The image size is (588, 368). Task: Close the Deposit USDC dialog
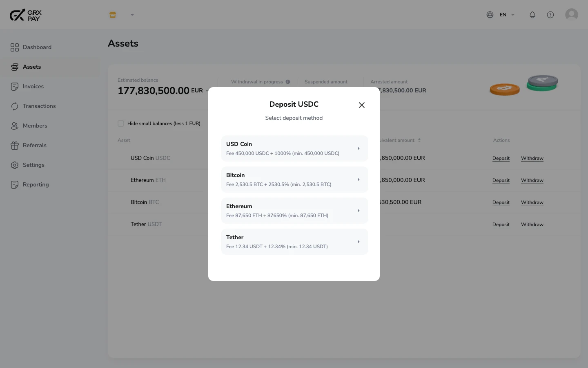coord(362,105)
